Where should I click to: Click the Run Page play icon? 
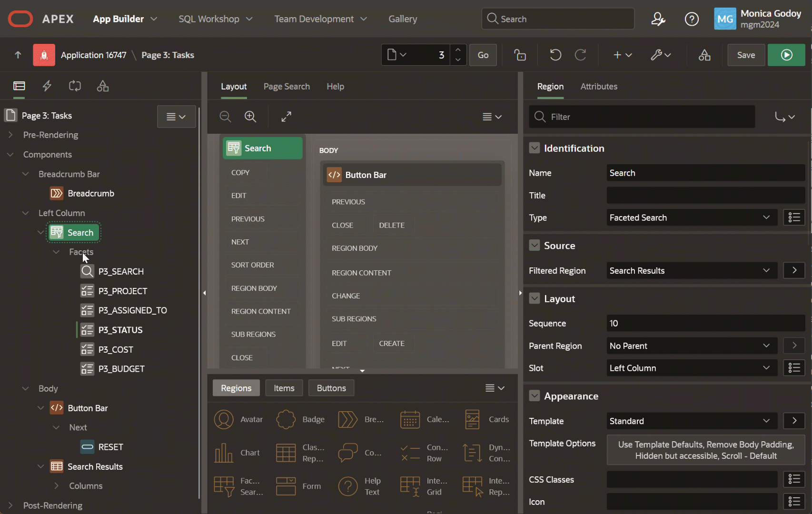coord(786,55)
